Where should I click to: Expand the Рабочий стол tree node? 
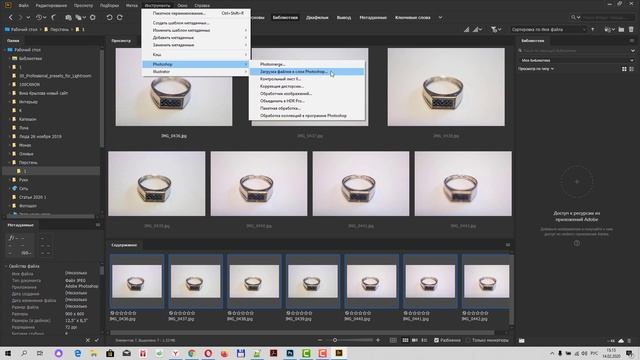pyautogui.click(x=5, y=50)
